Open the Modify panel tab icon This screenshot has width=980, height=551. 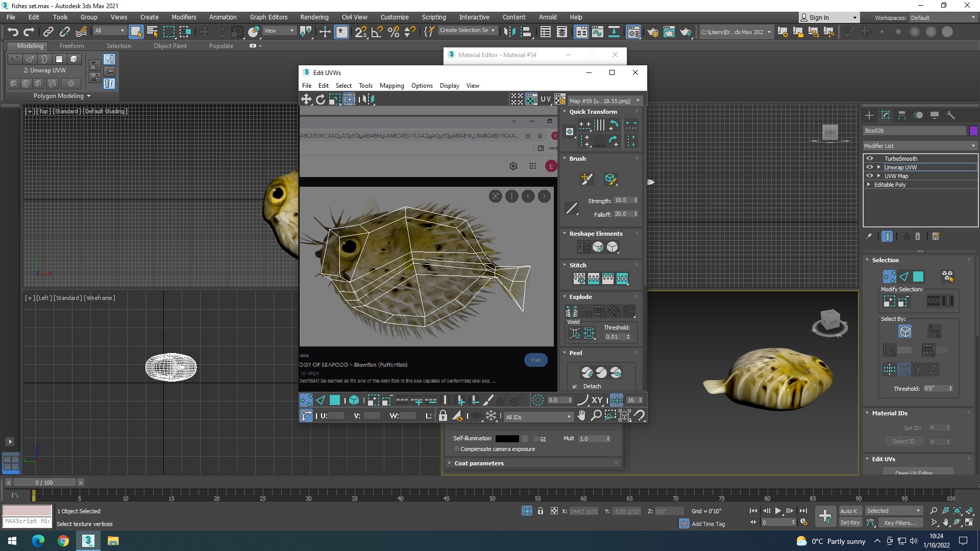tap(886, 115)
